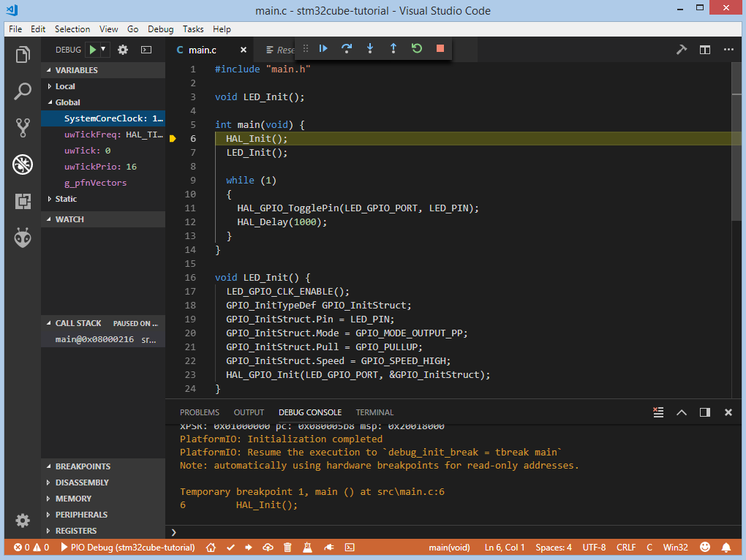Switch to the TERMINAL panel tab
The image size is (746, 560).
[374, 412]
